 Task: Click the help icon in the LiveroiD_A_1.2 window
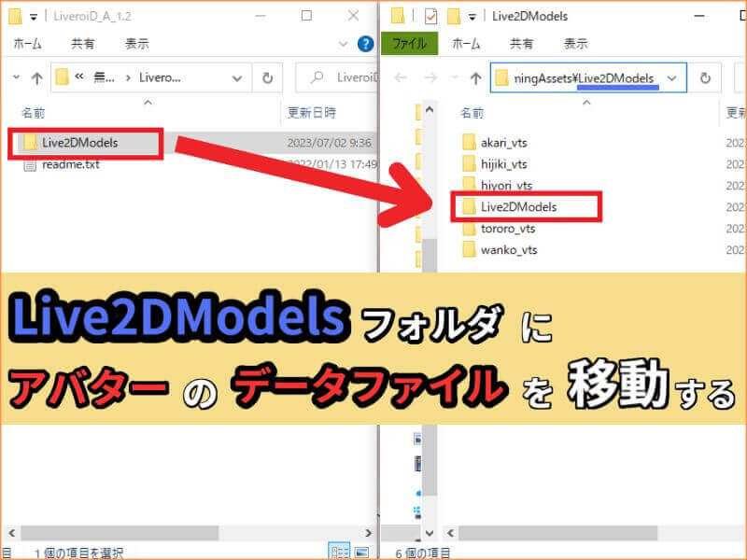click(x=365, y=44)
